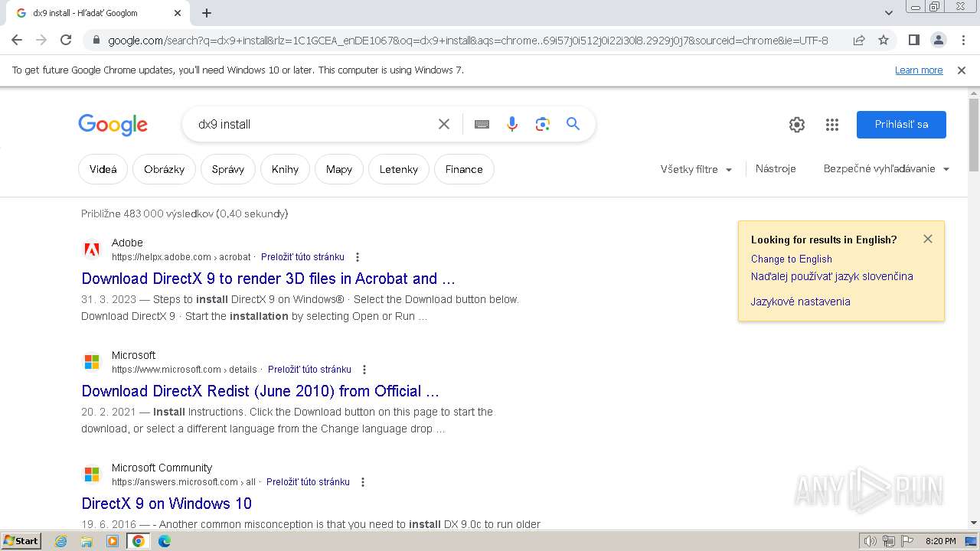The width and height of the screenshot is (980, 551).
Task: Click the browser back arrow
Action: [x=17, y=40]
